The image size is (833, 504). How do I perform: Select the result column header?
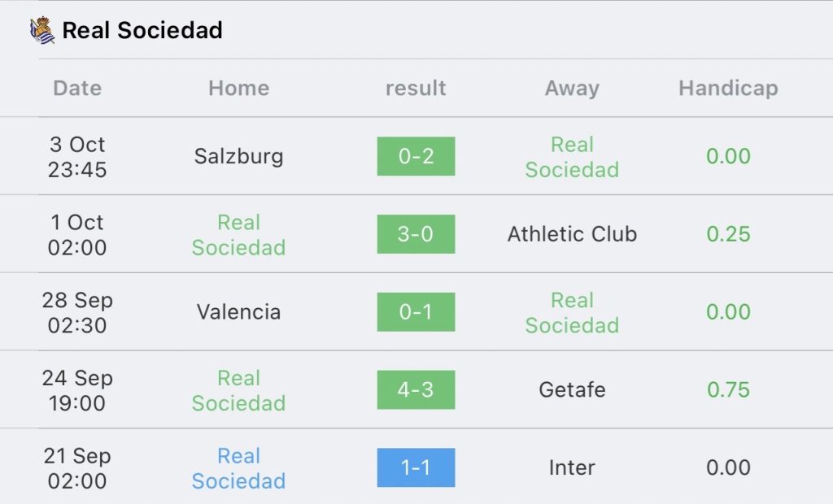point(416,88)
